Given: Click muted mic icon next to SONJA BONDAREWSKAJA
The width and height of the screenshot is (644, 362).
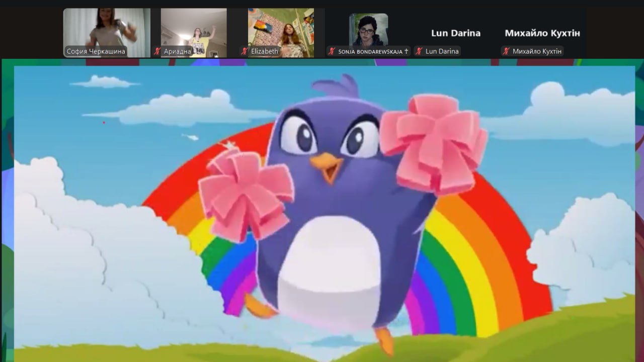Looking at the screenshot, I should click(x=332, y=51).
